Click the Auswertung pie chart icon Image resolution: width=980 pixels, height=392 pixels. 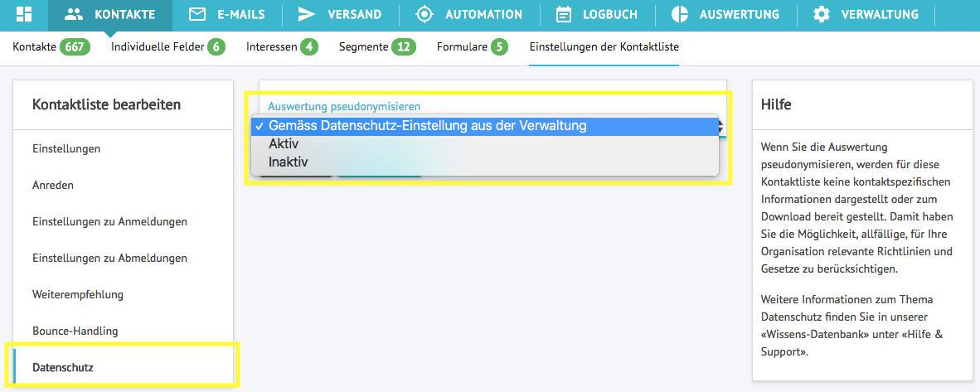[680, 14]
